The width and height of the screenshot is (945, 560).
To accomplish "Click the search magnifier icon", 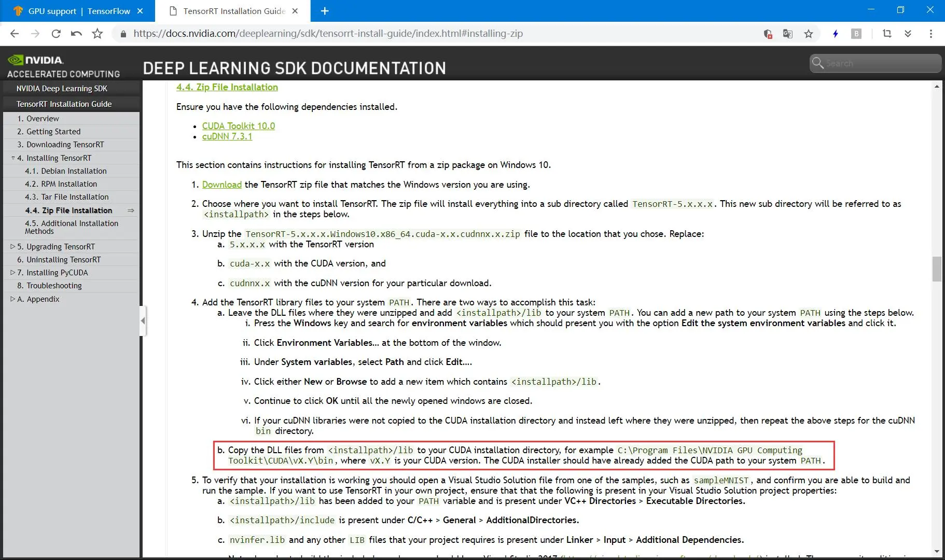I will coord(818,63).
